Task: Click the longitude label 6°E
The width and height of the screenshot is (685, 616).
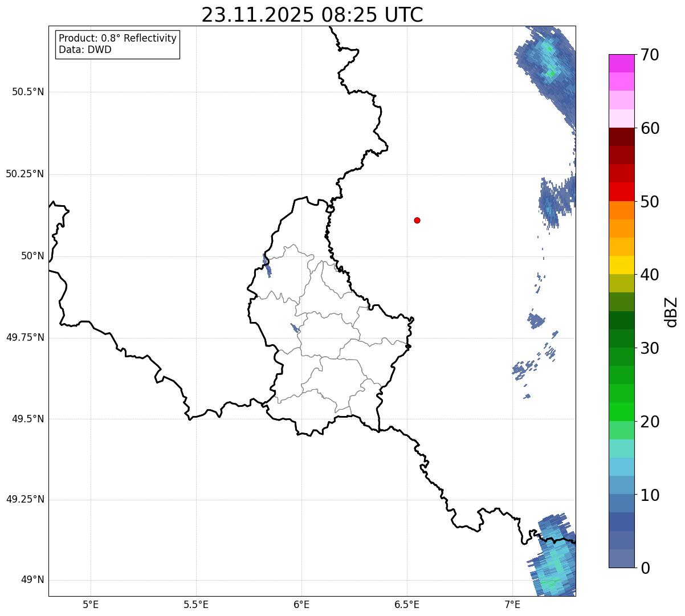Action: pos(301,604)
